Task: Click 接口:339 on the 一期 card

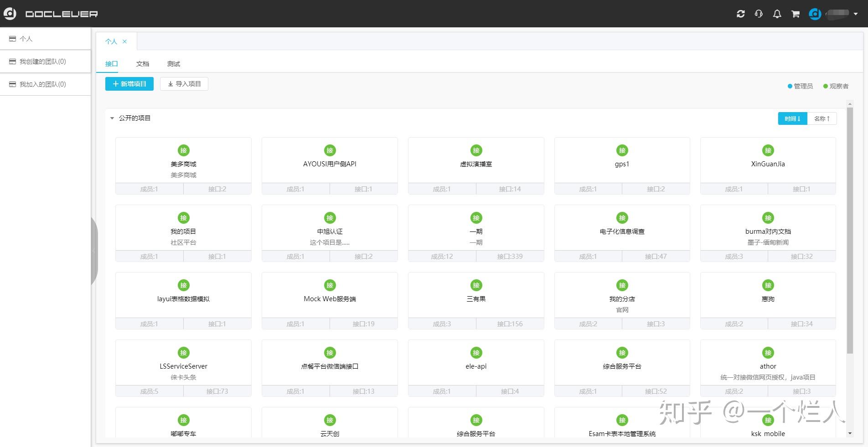Action: click(510, 257)
